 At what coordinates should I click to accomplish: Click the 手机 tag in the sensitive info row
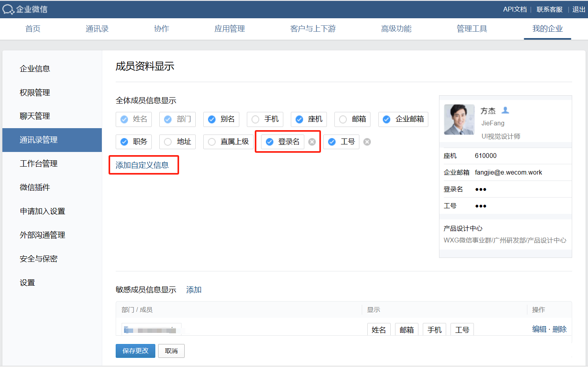(x=435, y=330)
